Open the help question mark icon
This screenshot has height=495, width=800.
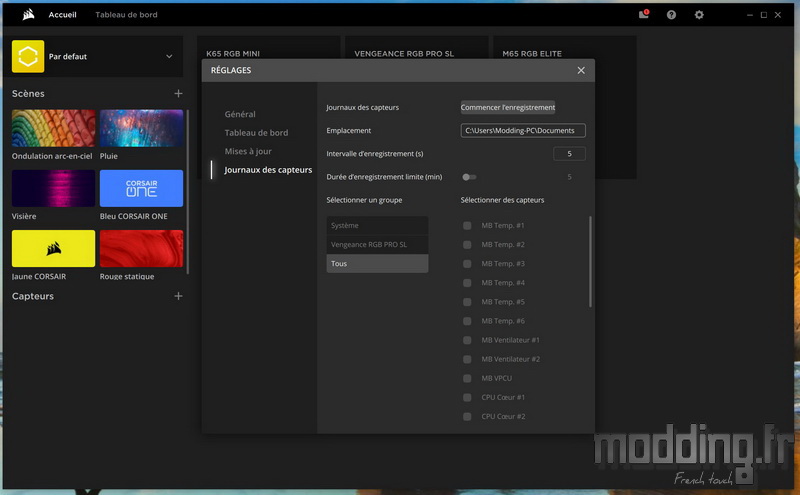[x=671, y=15]
